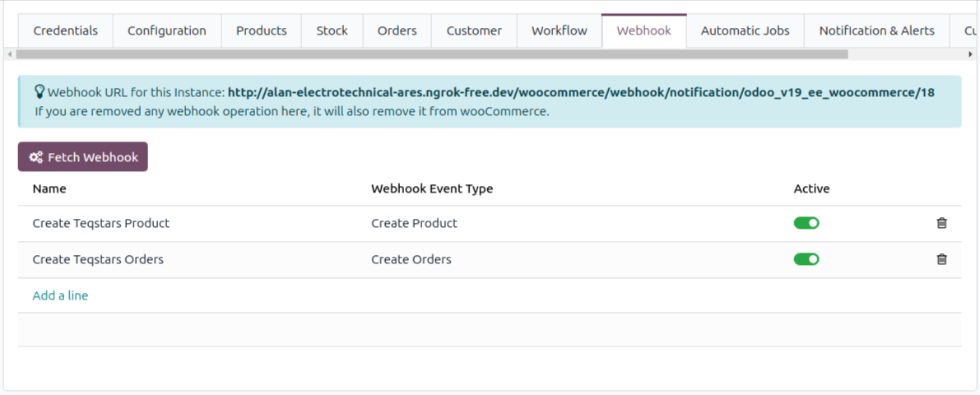Viewport: 980px width, 395px height.
Task: Click the horizontal scrollbar thumb under the tabs
Action: [x=432, y=54]
